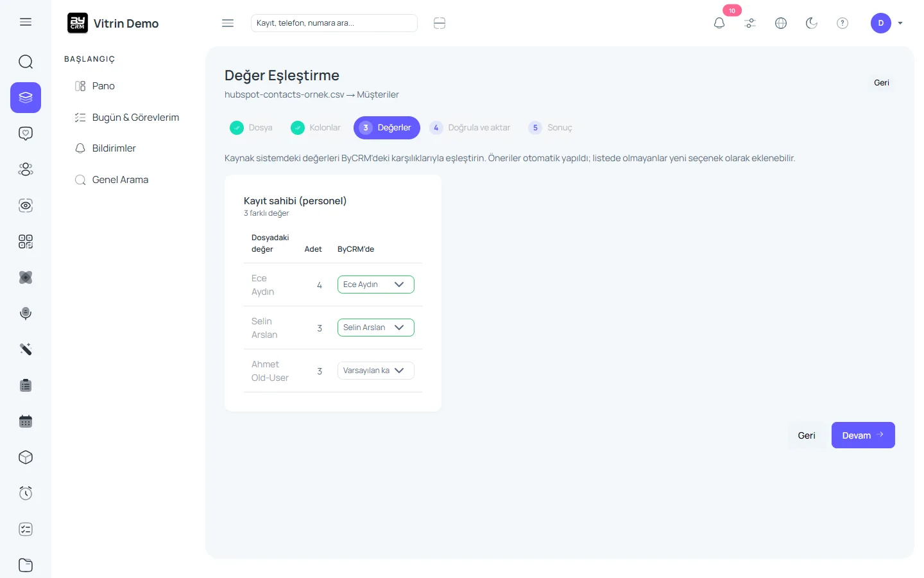The width and height of the screenshot is (924, 578).
Task: Open the folder icon in rail
Action: (x=26, y=565)
